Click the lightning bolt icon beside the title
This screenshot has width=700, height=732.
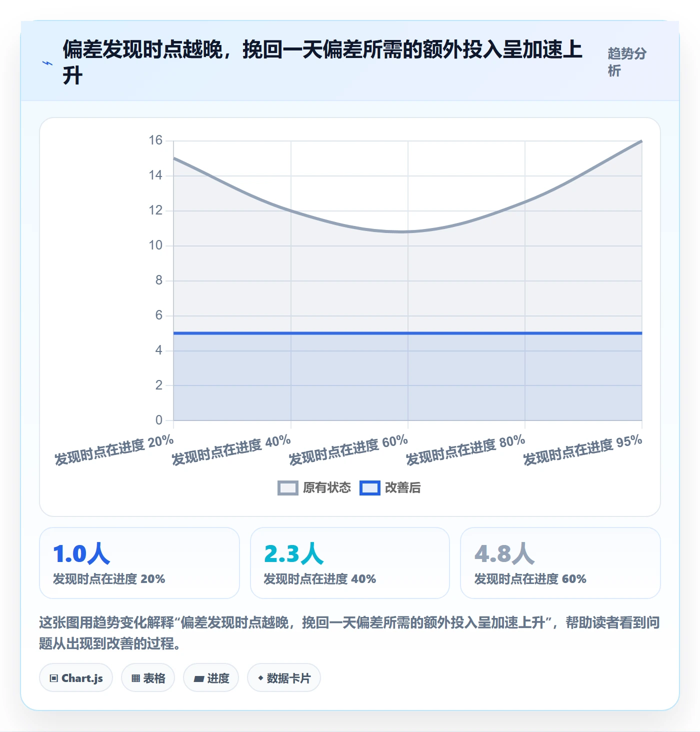click(47, 63)
